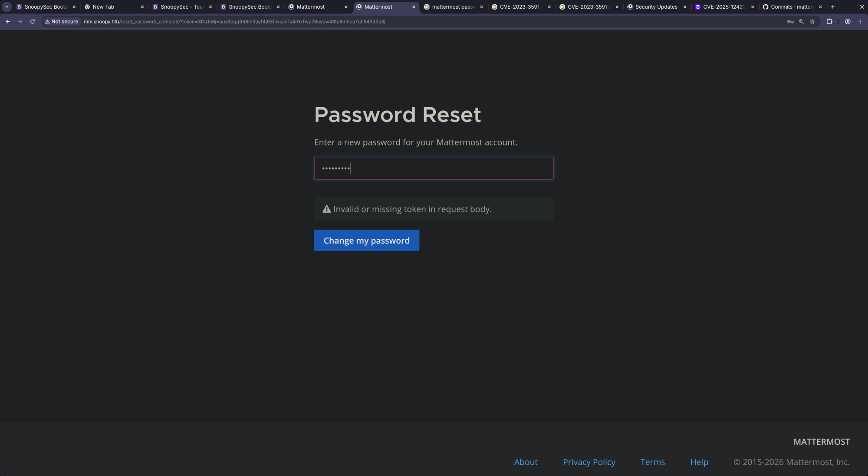868x476 pixels.
Task: Click the GitHub favicon on Commits tab
Action: pyautogui.click(x=766, y=7)
